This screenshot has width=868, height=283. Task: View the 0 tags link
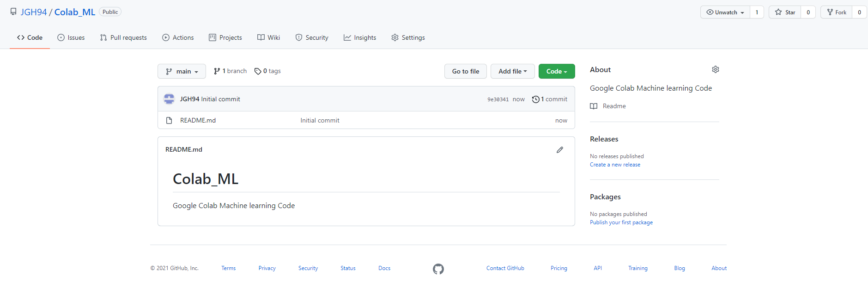267,71
